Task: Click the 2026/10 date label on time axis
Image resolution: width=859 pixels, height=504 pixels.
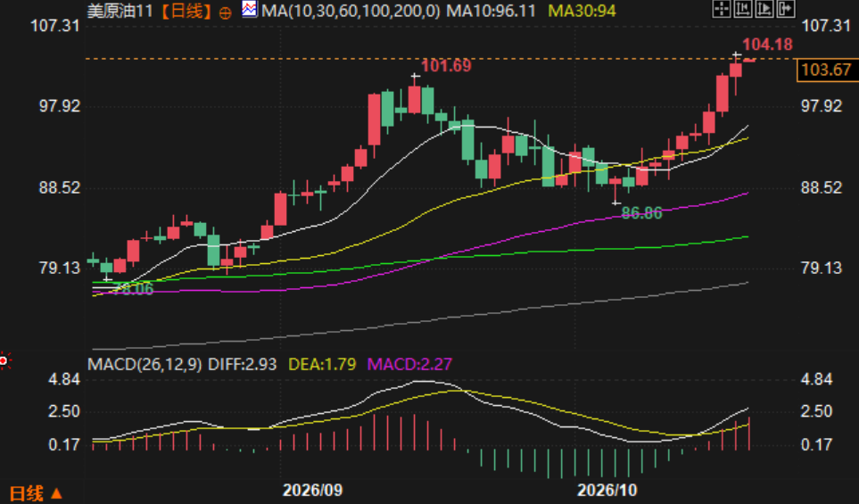Action: click(x=607, y=490)
